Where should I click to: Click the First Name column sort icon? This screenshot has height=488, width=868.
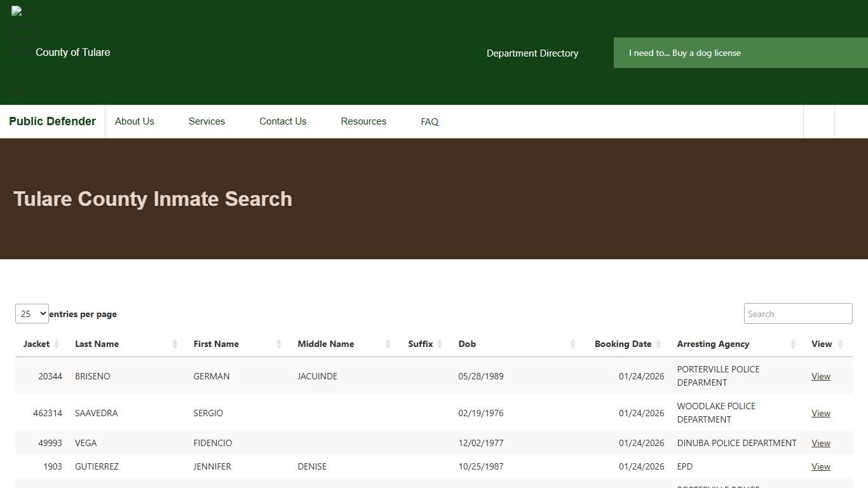278,344
